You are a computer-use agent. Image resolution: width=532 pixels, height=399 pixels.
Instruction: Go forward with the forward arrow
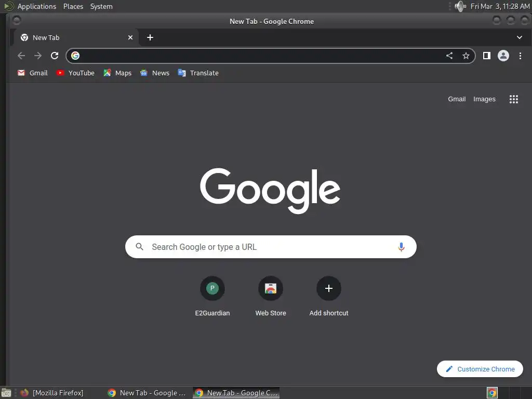click(x=38, y=56)
